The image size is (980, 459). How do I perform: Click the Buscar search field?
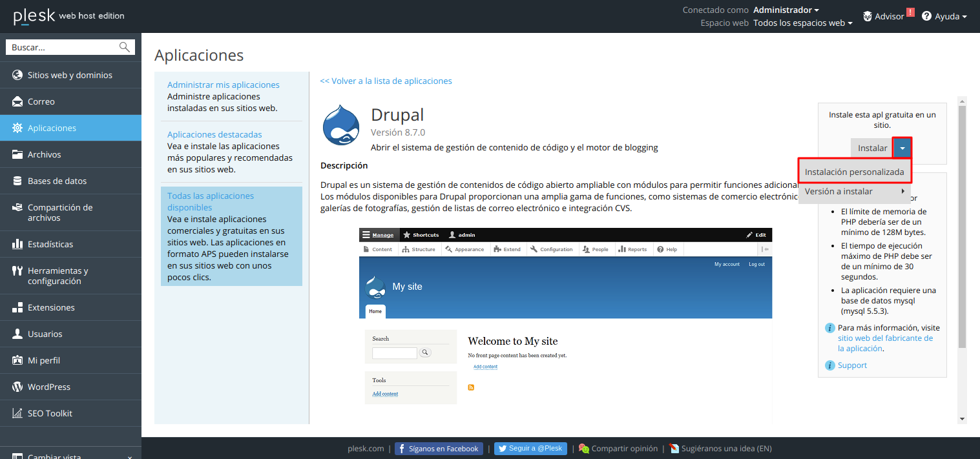tap(65, 46)
